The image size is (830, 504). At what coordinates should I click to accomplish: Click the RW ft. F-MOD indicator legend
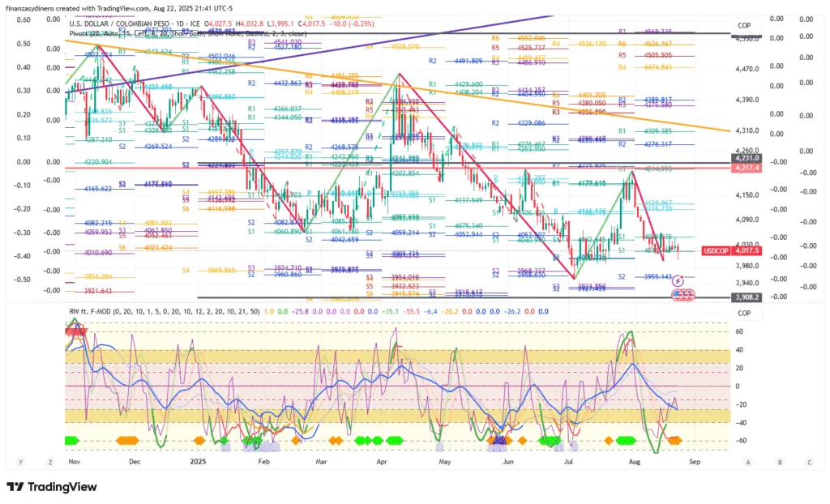(165, 311)
